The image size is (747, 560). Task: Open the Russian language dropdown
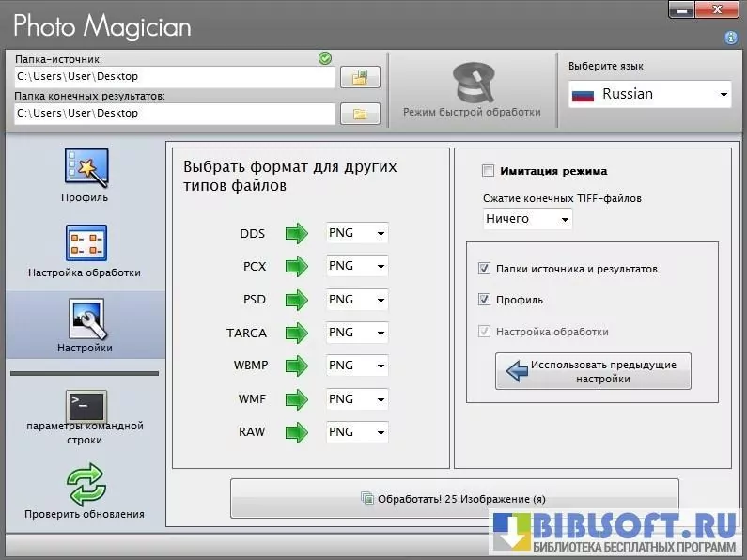650,94
